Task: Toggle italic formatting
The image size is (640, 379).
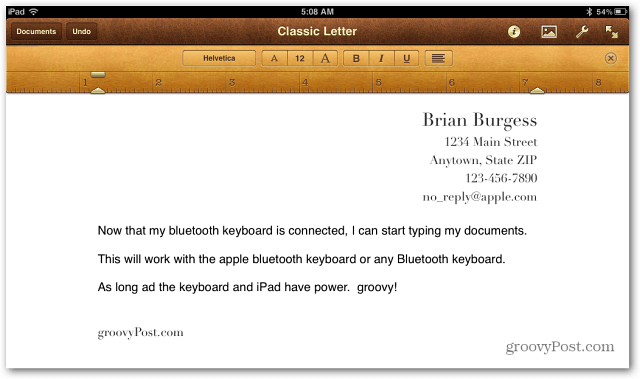Action: point(381,58)
